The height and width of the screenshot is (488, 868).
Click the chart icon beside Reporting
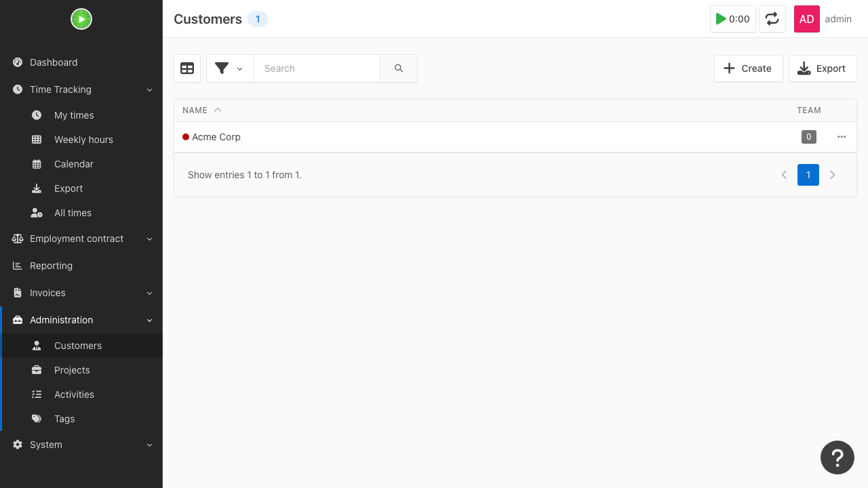(18, 266)
